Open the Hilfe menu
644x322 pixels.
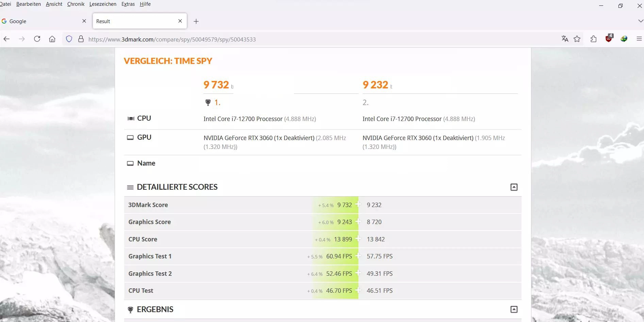point(145,4)
